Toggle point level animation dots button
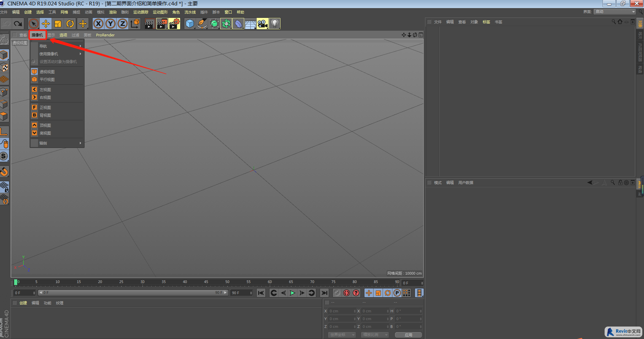Screen dimensions: 644x339 407,293
